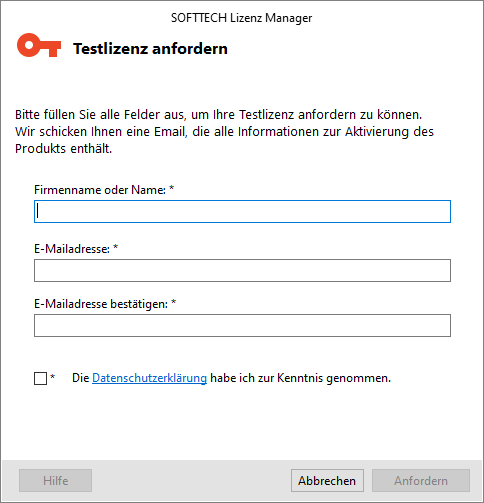The height and width of the screenshot is (503, 484).
Task: Click the asterisk beside the privacy checkbox
Action: [x=52, y=377]
